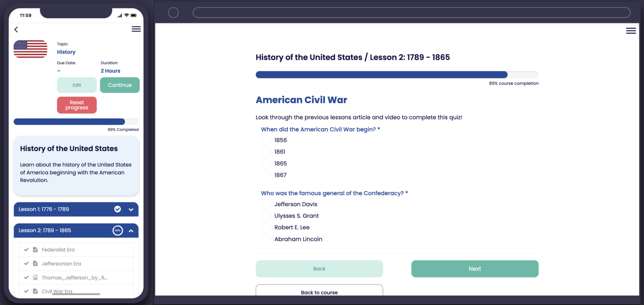The image size is (644, 305).
Task: Click the Lesson 2 83% progress circle
Action: click(x=118, y=230)
